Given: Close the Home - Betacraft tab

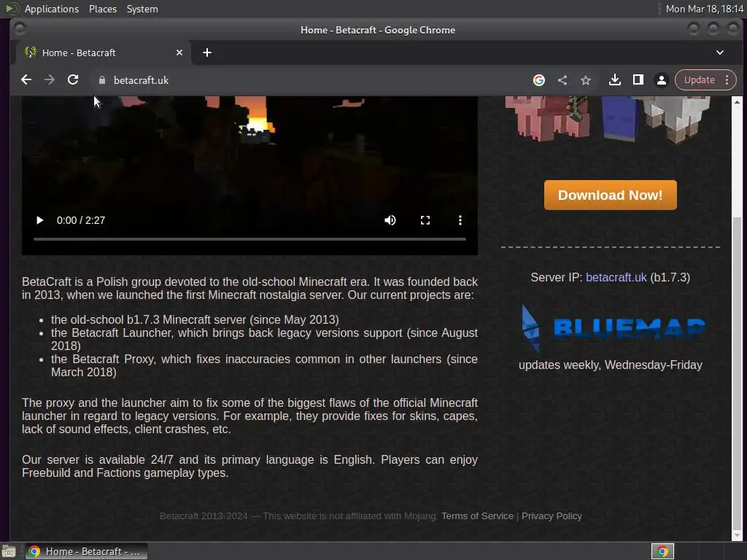Looking at the screenshot, I should click(179, 52).
